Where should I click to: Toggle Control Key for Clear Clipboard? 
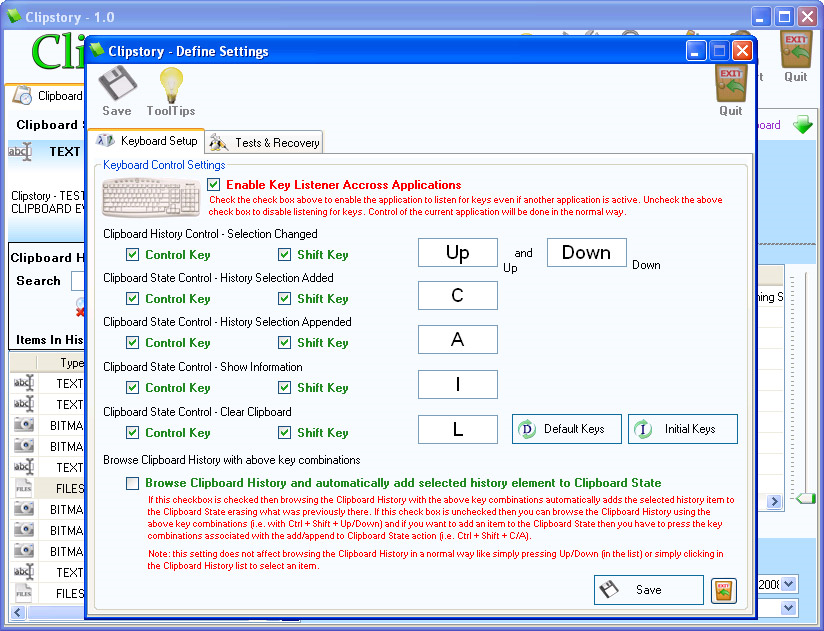[132, 433]
